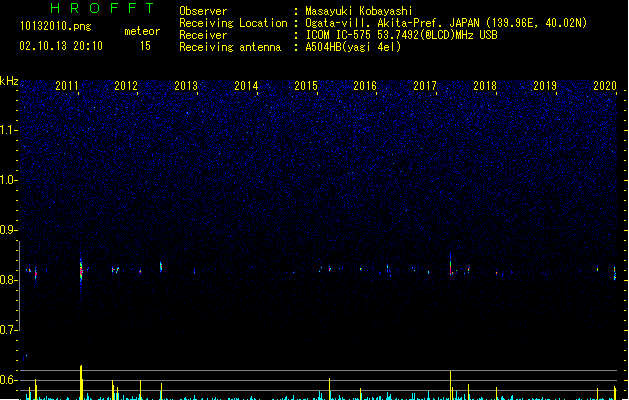
Task: Click the tall meteor echo after 2017
Action: pyautogui.click(x=450, y=265)
